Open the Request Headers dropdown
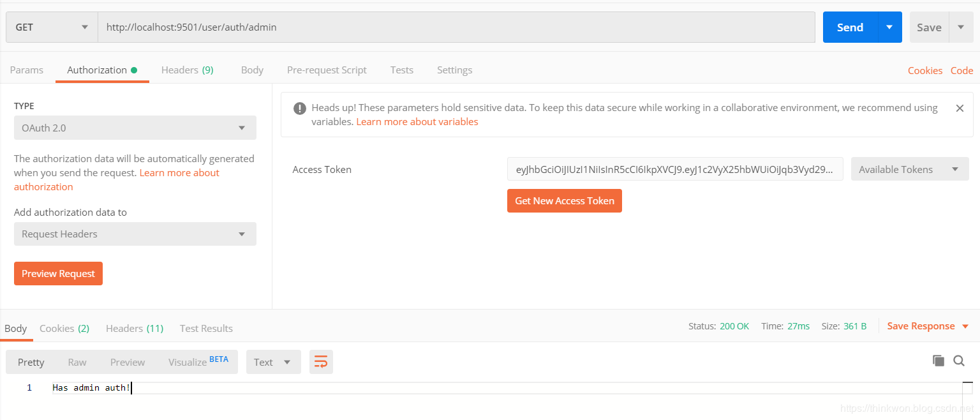The height and width of the screenshot is (420, 980). pos(135,234)
